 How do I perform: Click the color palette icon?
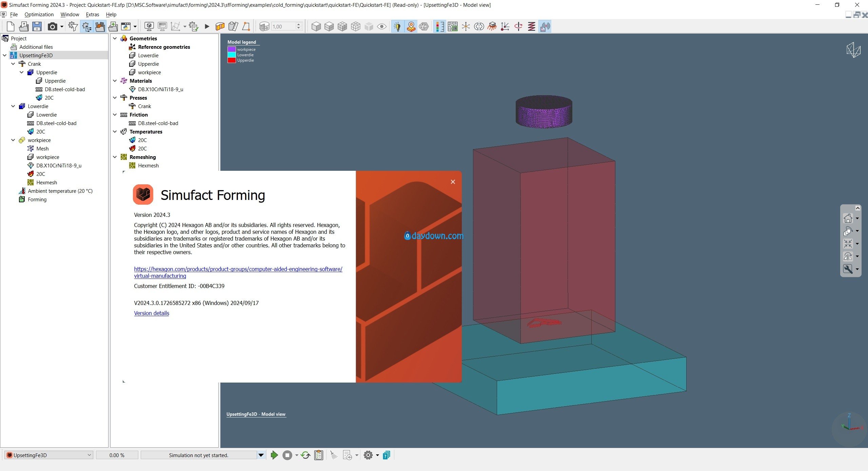pyautogui.click(x=424, y=26)
